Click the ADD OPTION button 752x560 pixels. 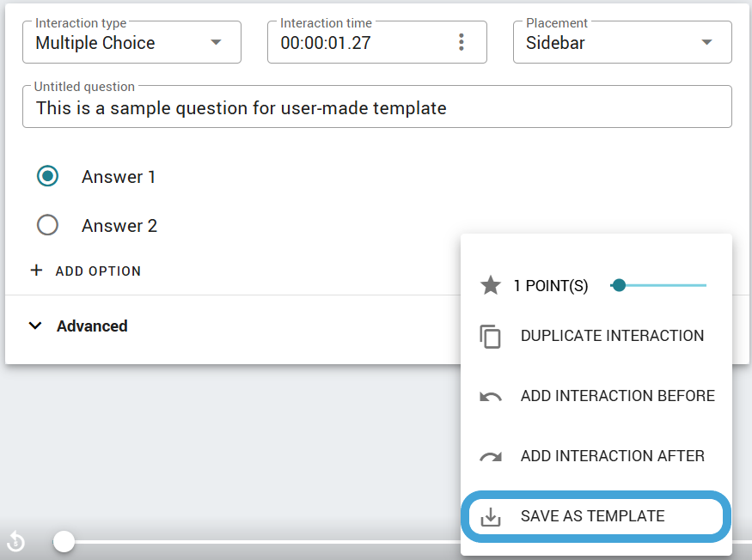[86, 271]
